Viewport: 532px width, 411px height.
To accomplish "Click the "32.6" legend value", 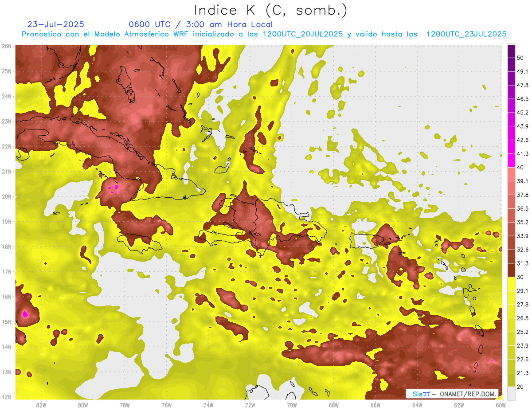I will 522,250.
